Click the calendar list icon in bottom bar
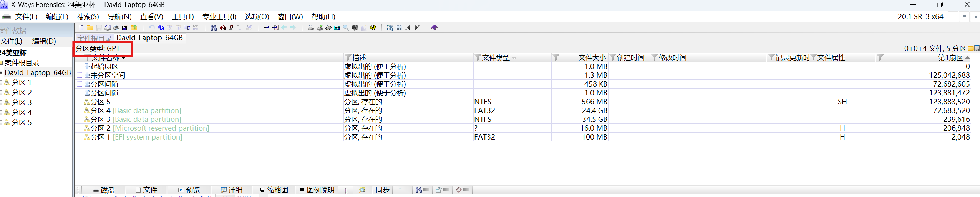Viewport: 980px width, 197px height. [442, 190]
